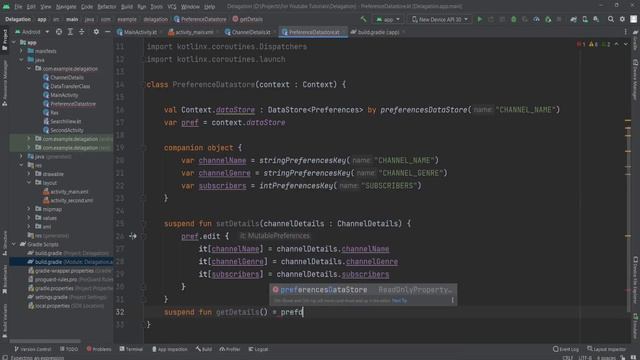
Task: Run the app with the green play button
Action: pos(480,19)
